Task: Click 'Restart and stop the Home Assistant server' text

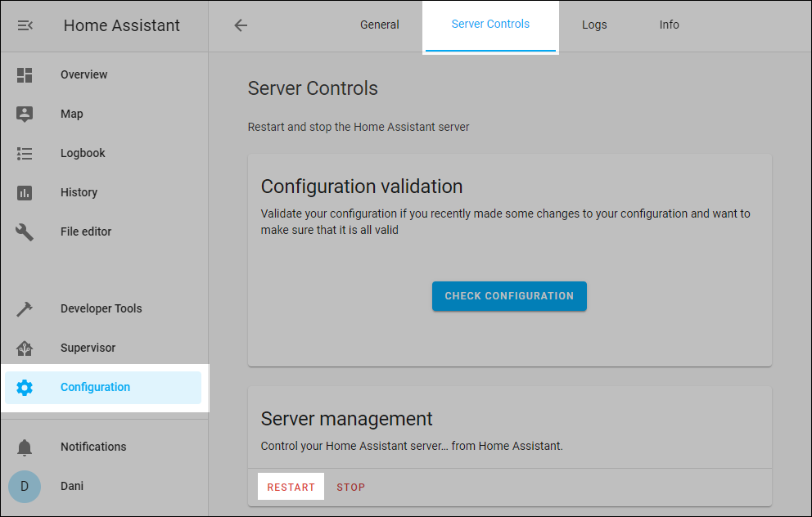Action: tap(359, 128)
